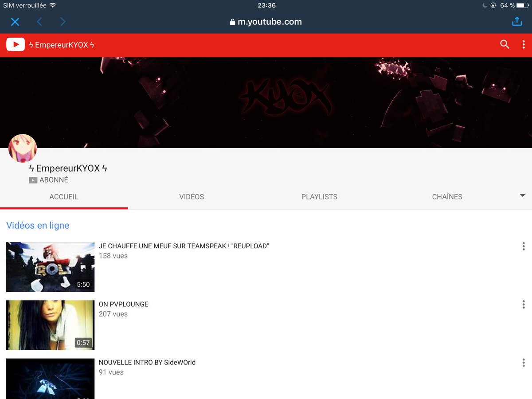Tap the 158 vues view count
Viewport: 532px width, 399px height.
[x=113, y=256]
